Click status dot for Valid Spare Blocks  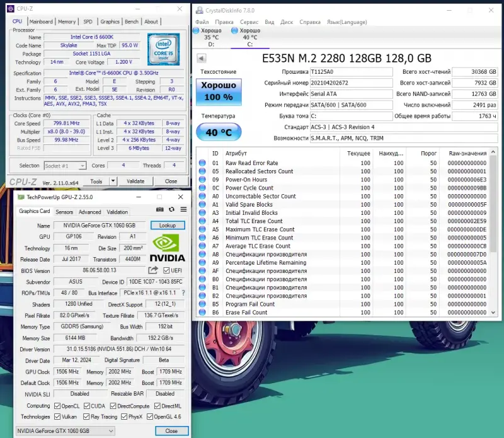coord(202,205)
